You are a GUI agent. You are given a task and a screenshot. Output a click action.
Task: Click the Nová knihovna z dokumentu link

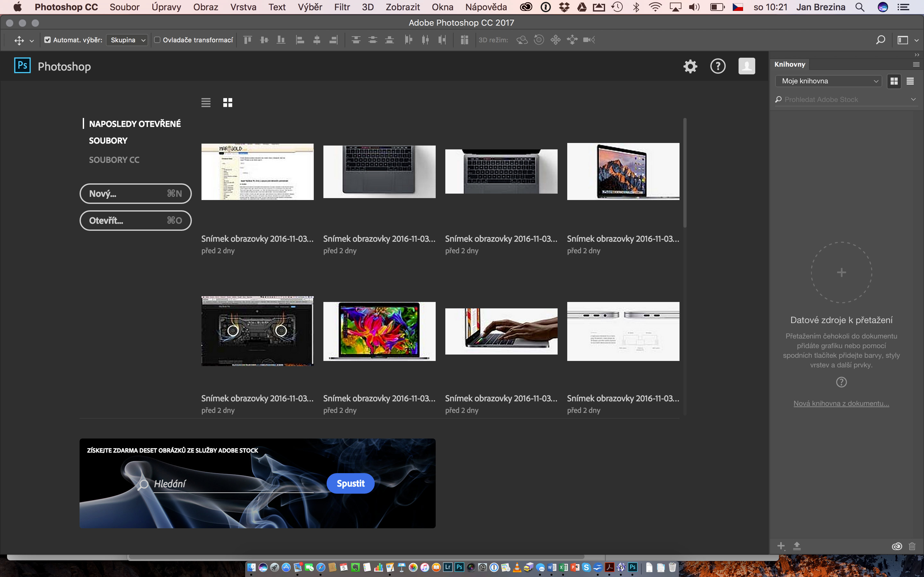tap(841, 403)
